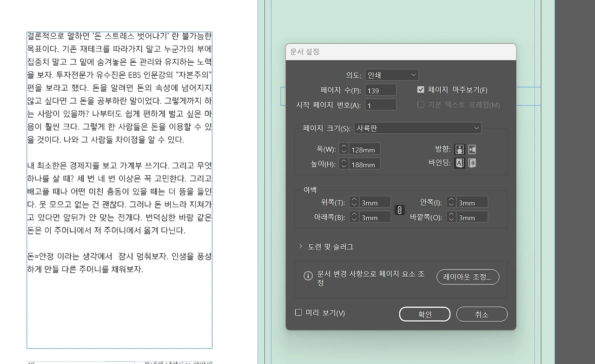Toggle the margin chain link icon
The width and height of the screenshot is (595, 364).
(x=399, y=210)
